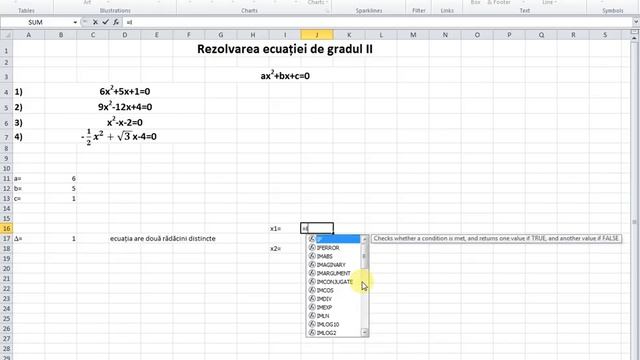This screenshot has height=360, width=640.
Task: Click the title 'Rezolvarea ecuației de gradul II'
Action: point(285,49)
